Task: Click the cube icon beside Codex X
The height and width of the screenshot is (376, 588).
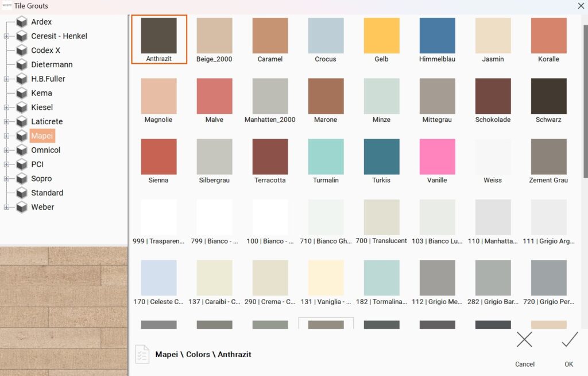Action: pyautogui.click(x=22, y=51)
